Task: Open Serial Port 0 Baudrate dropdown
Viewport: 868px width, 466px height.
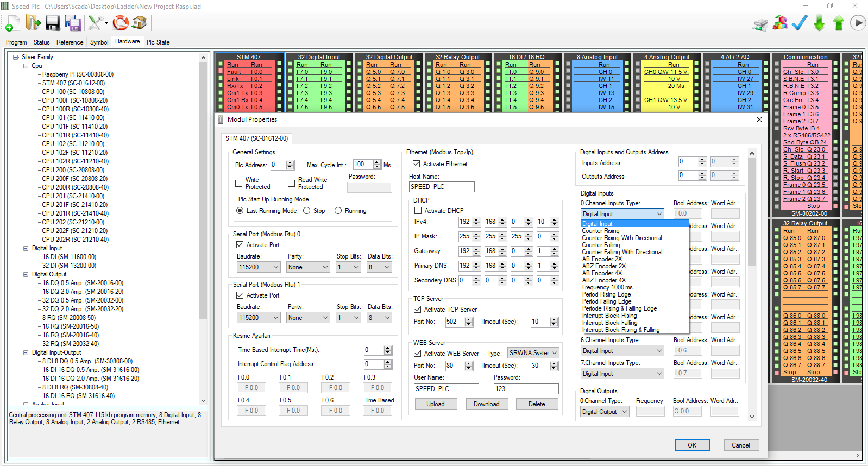Action: pos(259,267)
